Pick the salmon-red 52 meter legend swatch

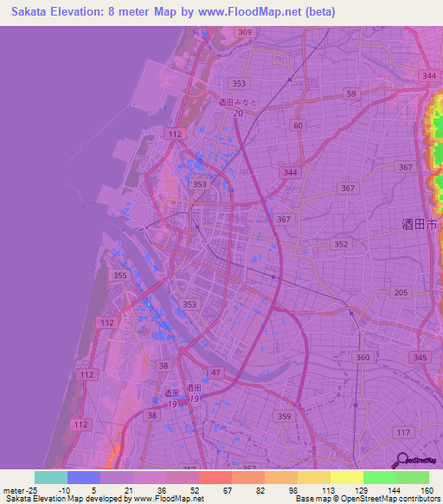click(x=215, y=478)
